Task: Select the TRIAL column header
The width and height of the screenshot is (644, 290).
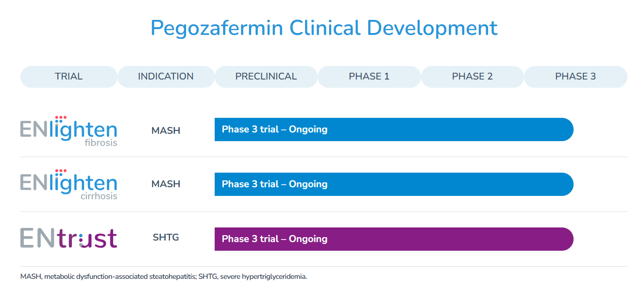Action: pyautogui.click(x=68, y=77)
